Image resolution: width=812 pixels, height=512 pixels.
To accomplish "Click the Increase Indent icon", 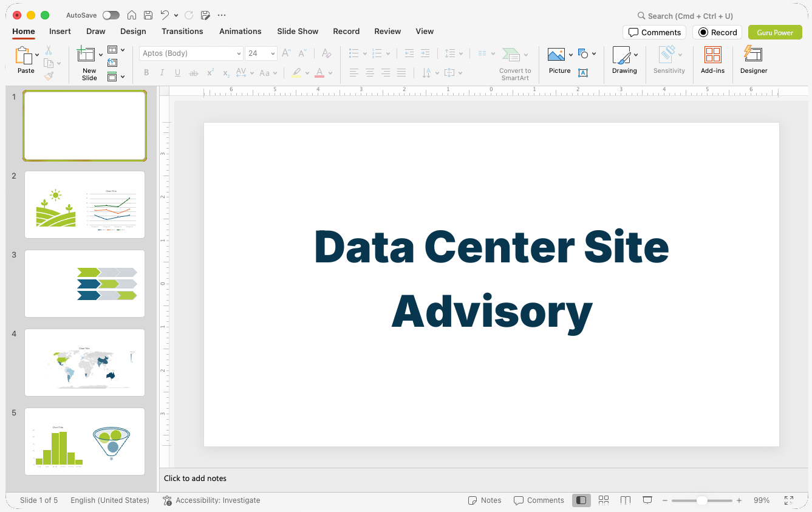I will pos(425,53).
